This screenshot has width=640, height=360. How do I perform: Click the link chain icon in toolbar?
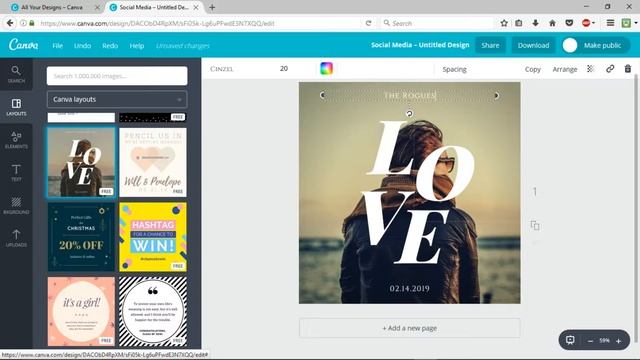click(610, 69)
